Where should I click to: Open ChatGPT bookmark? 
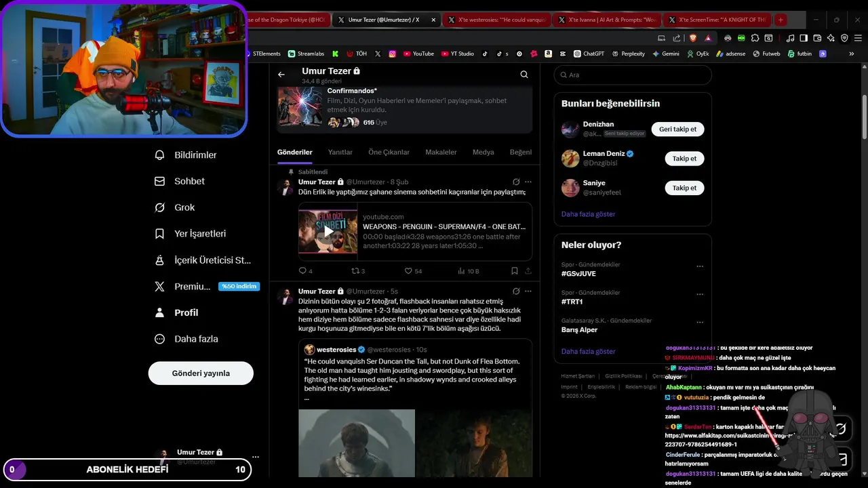[x=589, y=54]
